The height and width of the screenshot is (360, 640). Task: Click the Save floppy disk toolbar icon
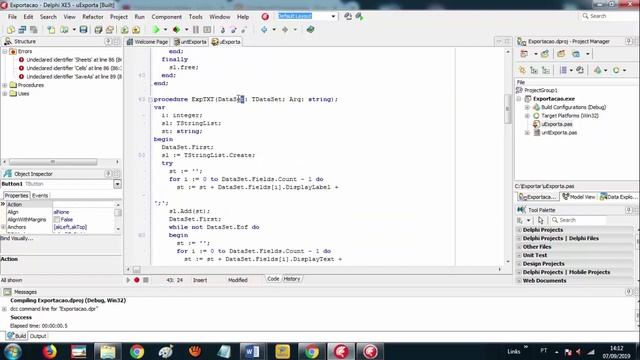84,29
